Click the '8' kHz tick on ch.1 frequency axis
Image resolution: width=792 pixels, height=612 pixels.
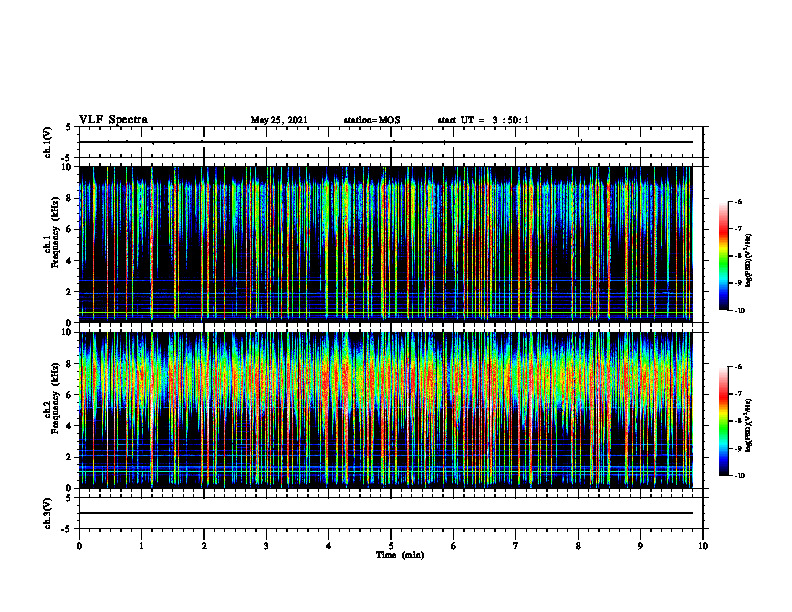click(70, 198)
